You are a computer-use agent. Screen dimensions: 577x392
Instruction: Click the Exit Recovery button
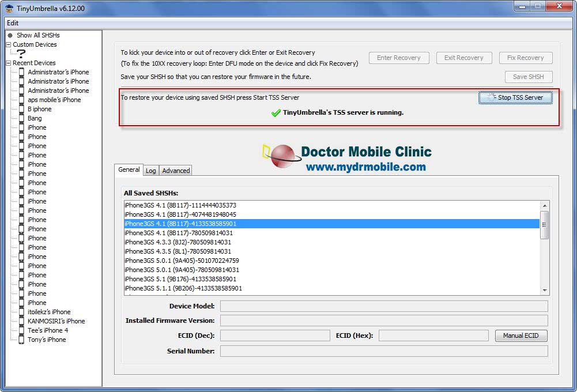pos(463,58)
